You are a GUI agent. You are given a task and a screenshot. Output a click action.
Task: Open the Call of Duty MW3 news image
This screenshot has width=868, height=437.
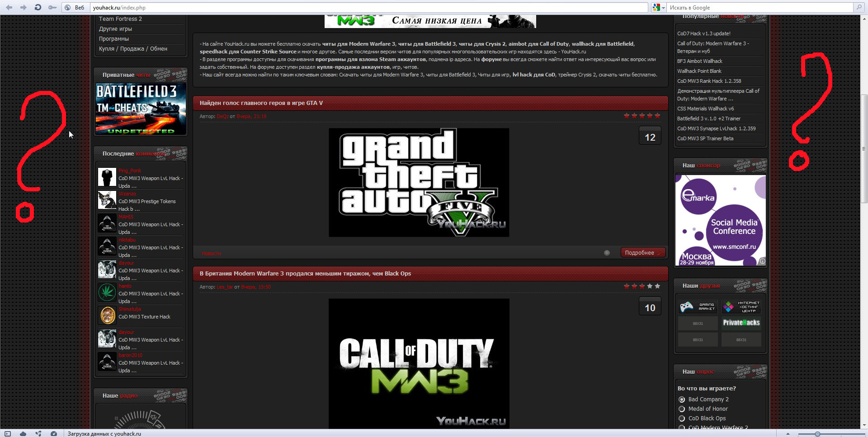419,363
